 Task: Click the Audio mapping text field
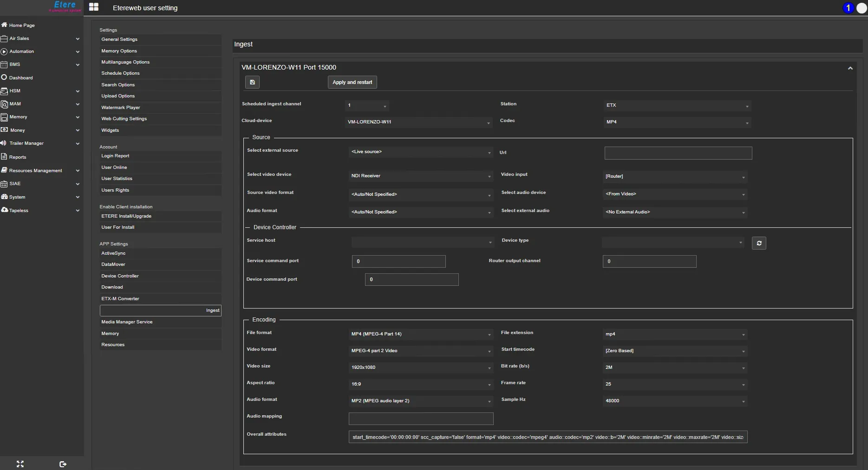coord(420,419)
